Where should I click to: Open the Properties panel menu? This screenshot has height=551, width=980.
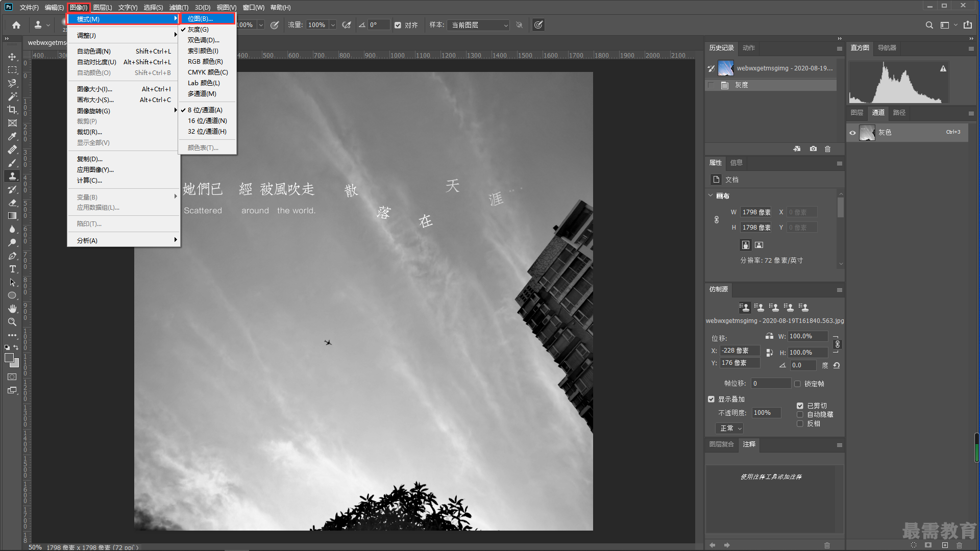[x=839, y=163]
